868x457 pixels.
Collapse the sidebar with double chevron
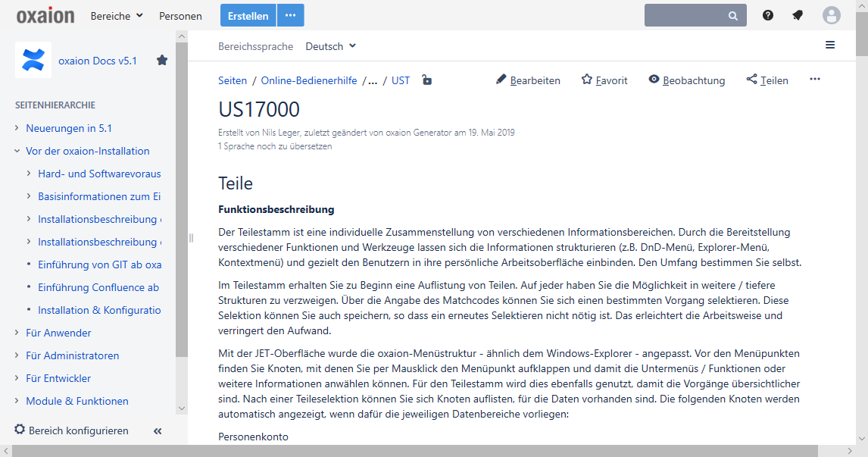pyautogui.click(x=158, y=431)
